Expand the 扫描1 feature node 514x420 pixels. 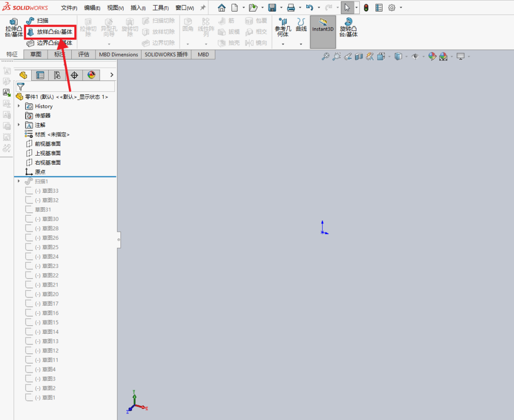click(x=19, y=181)
